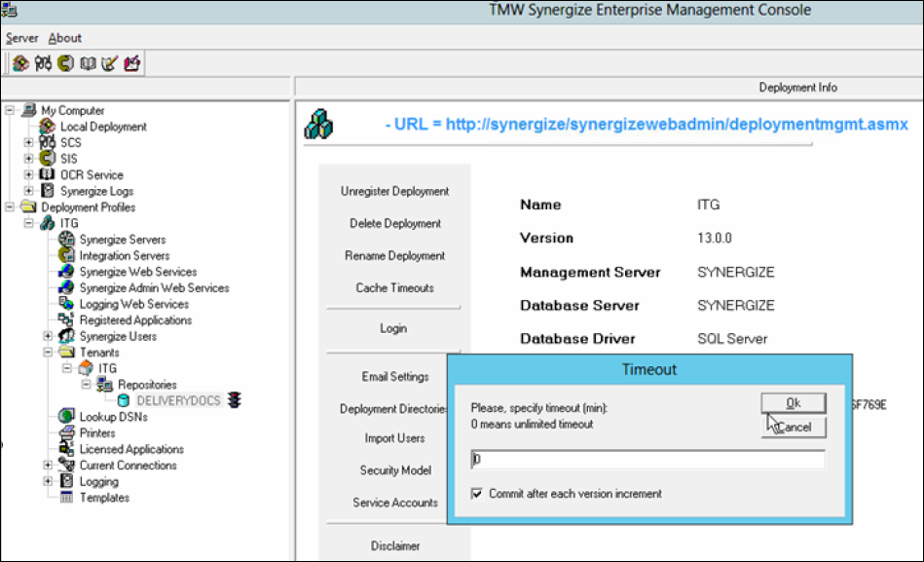The image size is (924, 562).
Task: Expand the Current Connections node
Action: (x=48, y=465)
